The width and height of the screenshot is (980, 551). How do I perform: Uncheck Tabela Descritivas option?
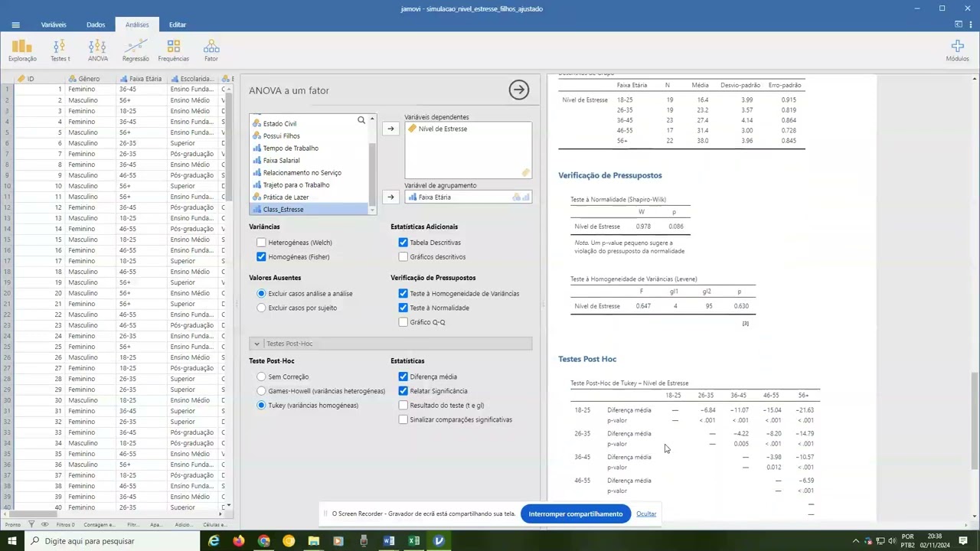coord(403,243)
